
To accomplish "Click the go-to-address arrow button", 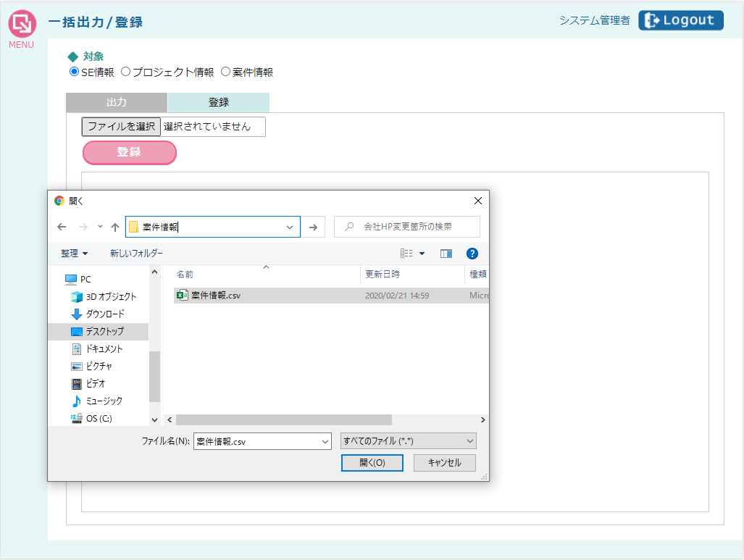I will coord(313,227).
